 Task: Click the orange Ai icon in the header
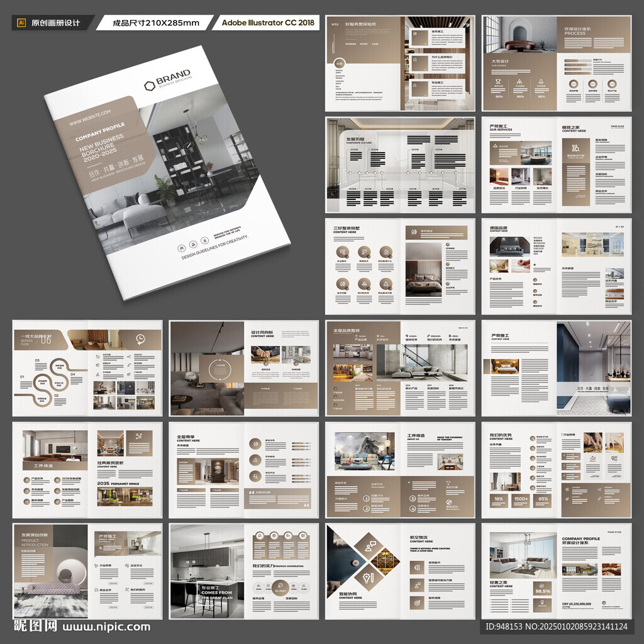(22, 23)
